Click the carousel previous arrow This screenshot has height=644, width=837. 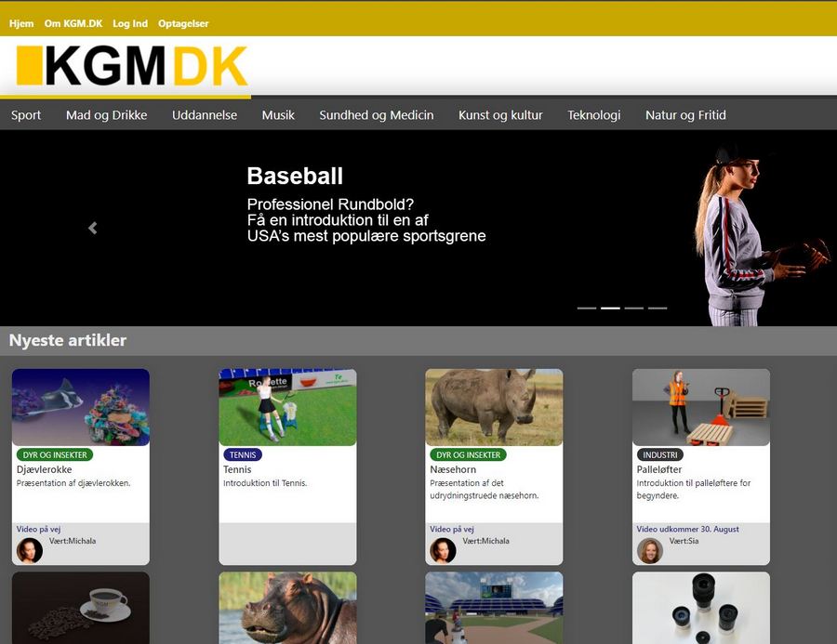point(92,228)
